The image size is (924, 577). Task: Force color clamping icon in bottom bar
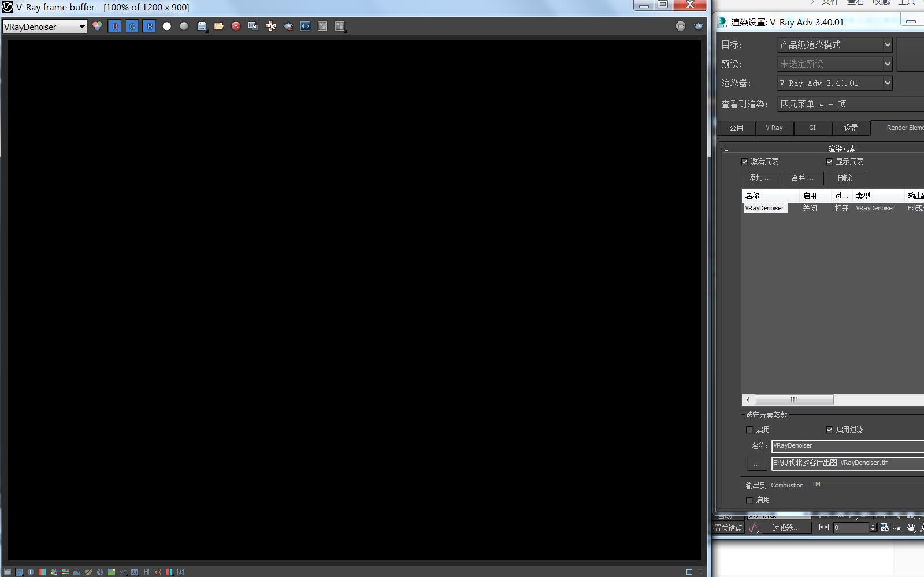19,572
